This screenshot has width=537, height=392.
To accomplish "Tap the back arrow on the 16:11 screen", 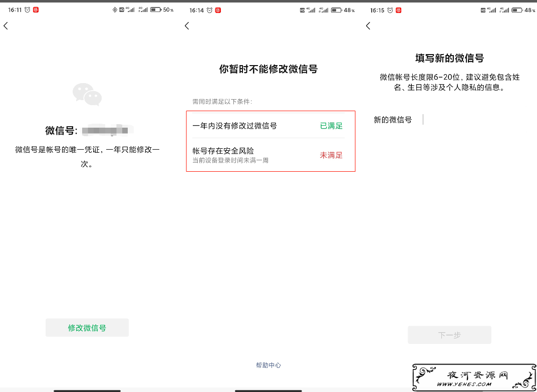I will (6, 26).
